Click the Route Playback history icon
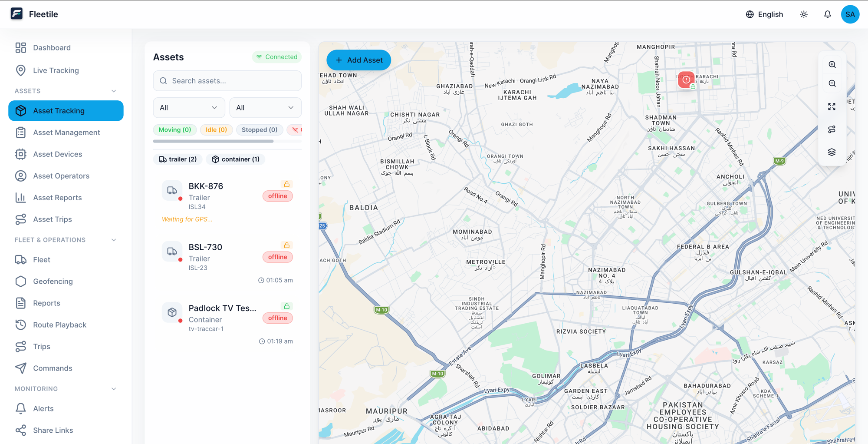The height and width of the screenshot is (444, 868). click(x=20, y=325)
